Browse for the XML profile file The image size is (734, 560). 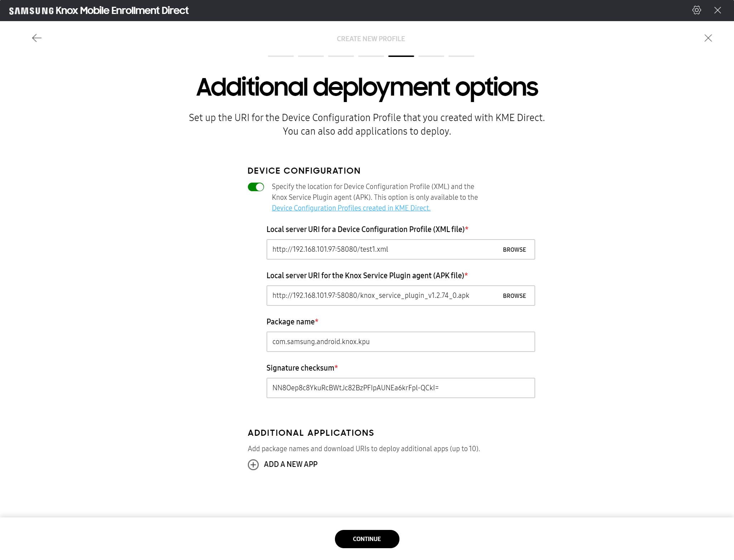click(x=514, y=250)
